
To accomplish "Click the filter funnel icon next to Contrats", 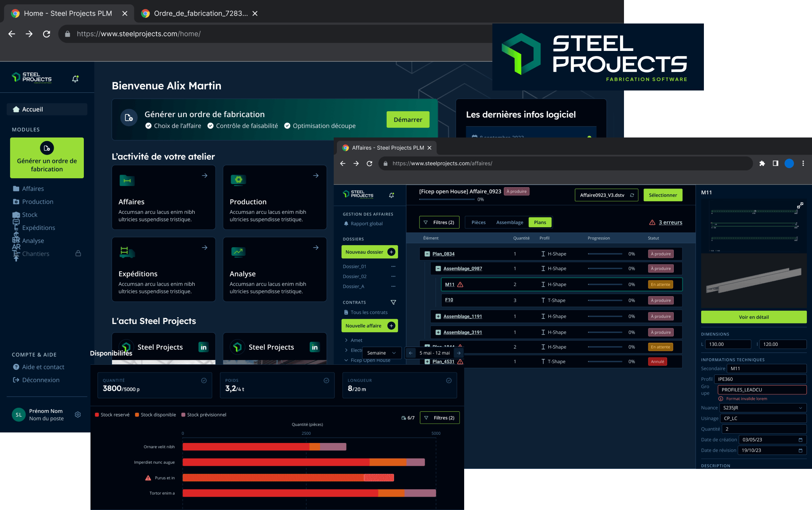I will (x=393, y=302).
